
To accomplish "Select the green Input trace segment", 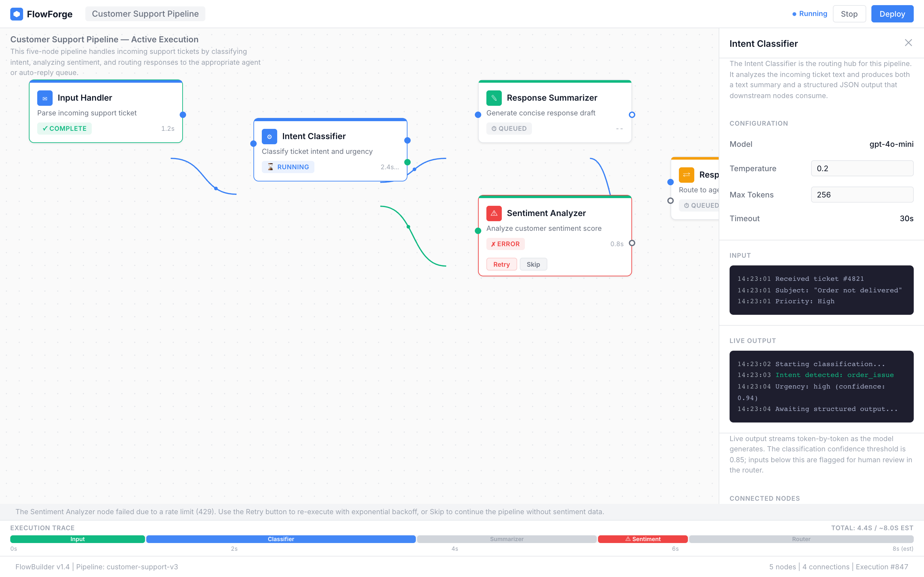I will (78, 539).
